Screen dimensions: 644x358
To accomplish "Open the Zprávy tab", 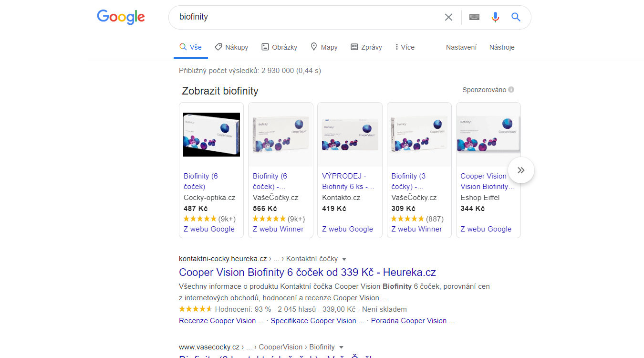I will (x=366, y=47).
